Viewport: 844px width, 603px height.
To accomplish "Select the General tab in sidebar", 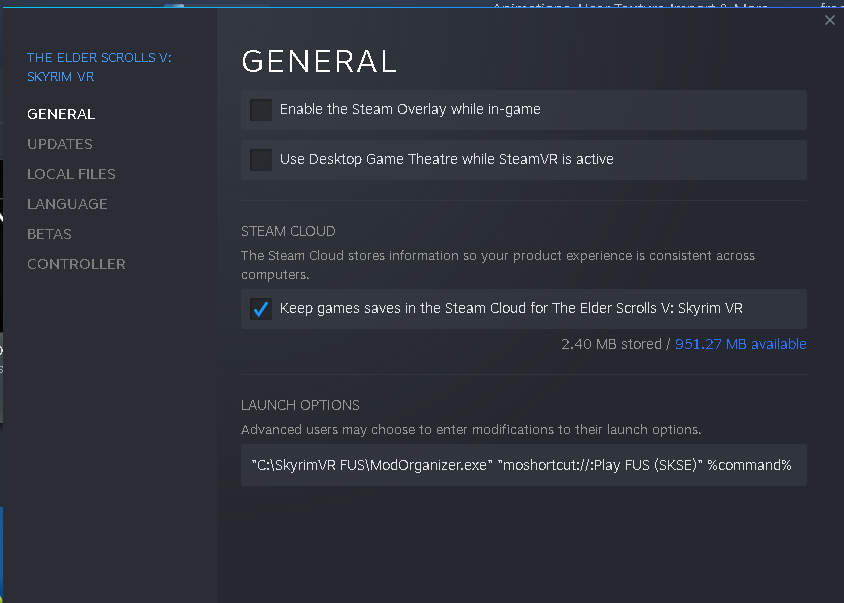I will coord(61,114).
